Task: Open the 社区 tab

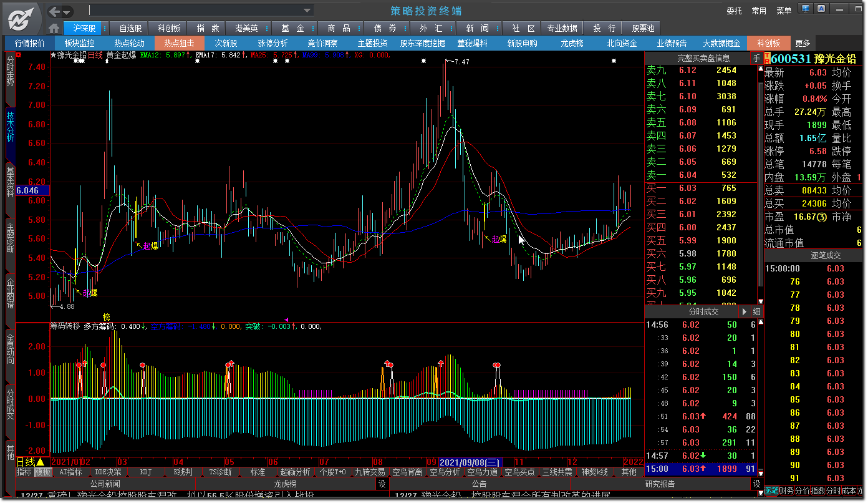Action: click(523, 28)
